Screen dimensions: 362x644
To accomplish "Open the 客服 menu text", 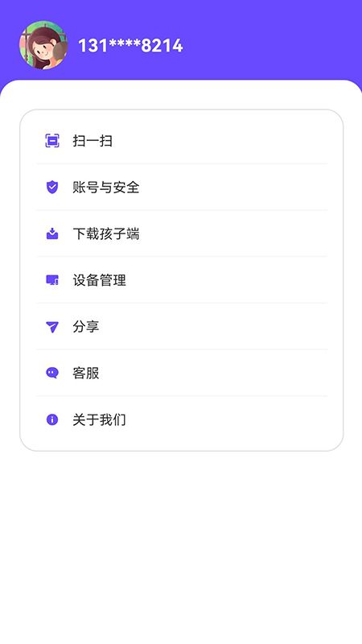I will point(86,373).
